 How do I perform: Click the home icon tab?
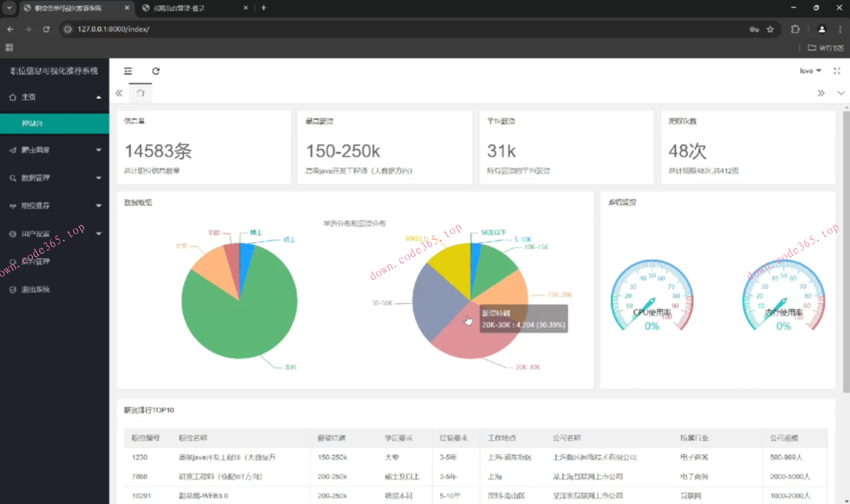pos(141,93)
